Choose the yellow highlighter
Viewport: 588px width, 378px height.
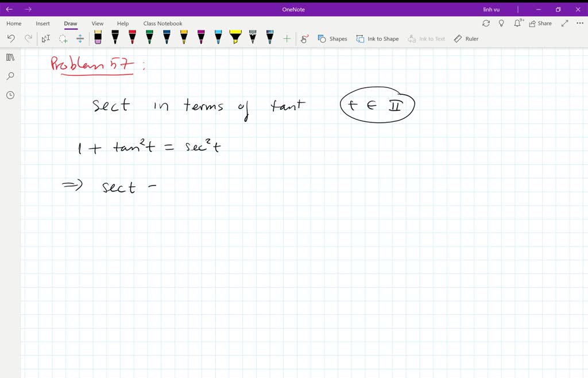tap(235, 38)
